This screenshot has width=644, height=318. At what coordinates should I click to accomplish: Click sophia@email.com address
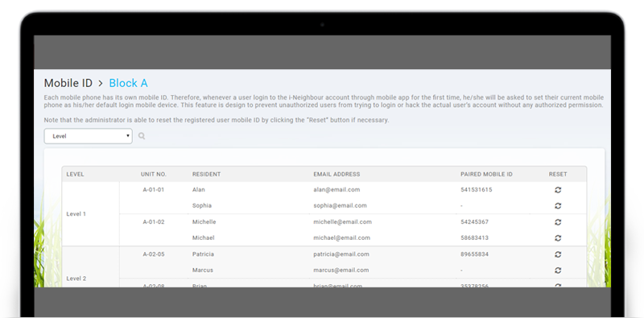(340, 205)
